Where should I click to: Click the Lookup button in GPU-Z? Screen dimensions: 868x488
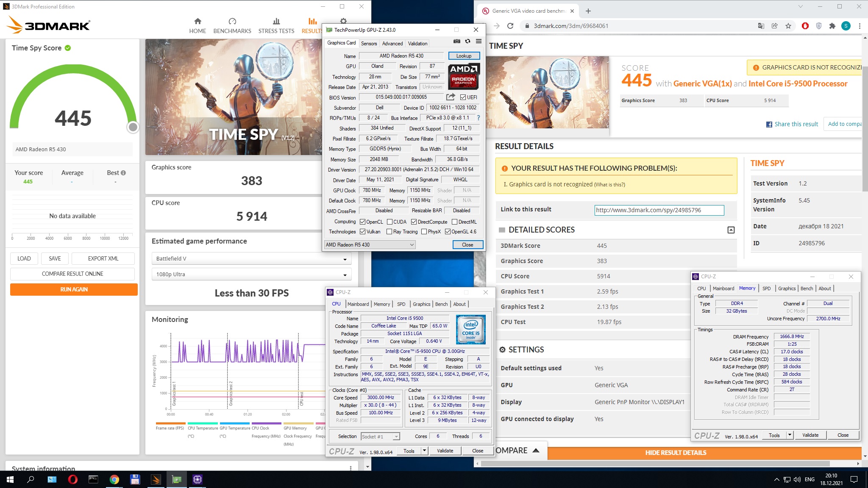click(464, 56)
